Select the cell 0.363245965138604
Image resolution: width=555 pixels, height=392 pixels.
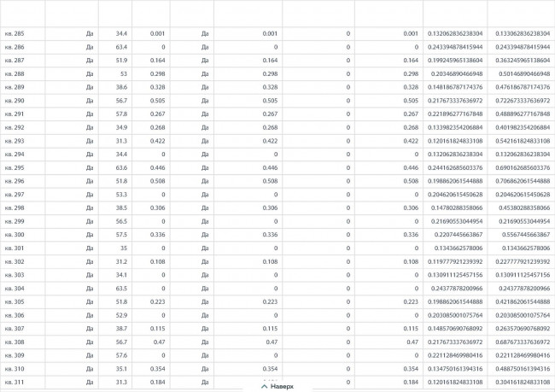523,60
